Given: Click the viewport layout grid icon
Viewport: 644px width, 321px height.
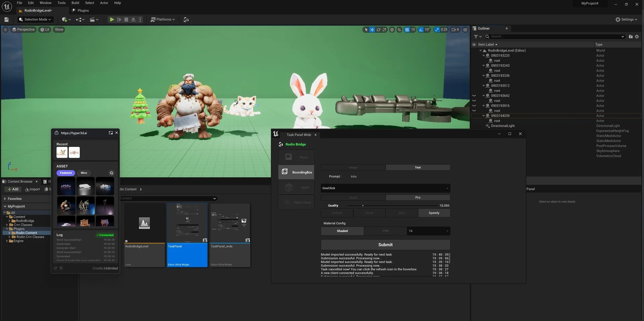Looking at the screenshot, I should (465, 30).
